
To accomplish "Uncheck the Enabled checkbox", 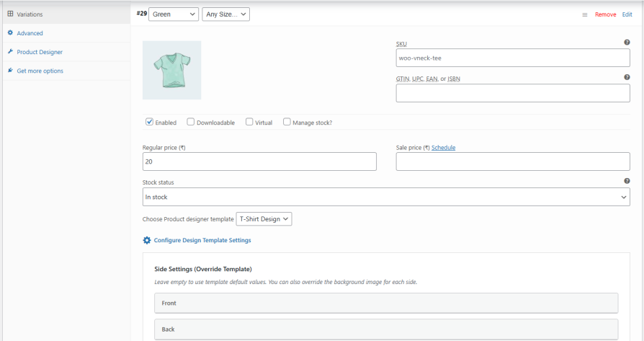I will point(150,122).
